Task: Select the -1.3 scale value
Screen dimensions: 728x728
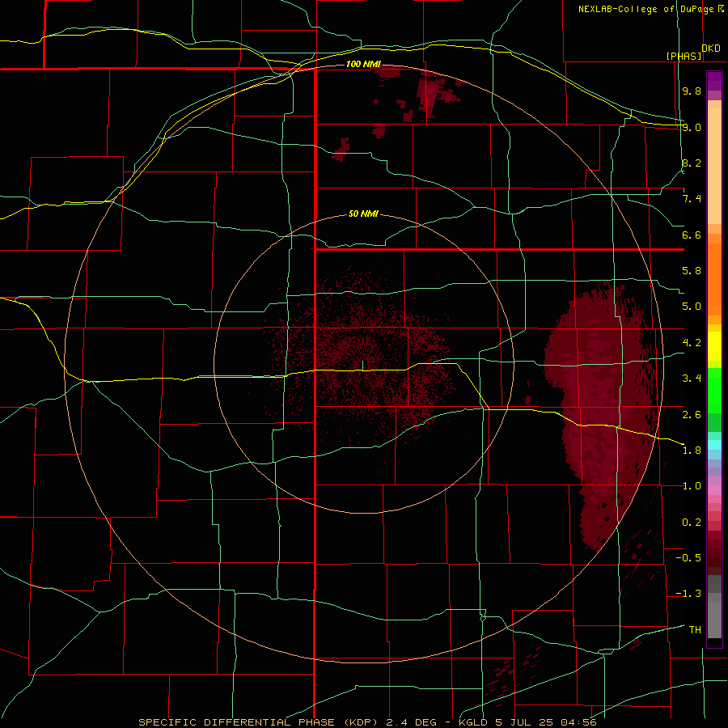Action: point(688,594)
